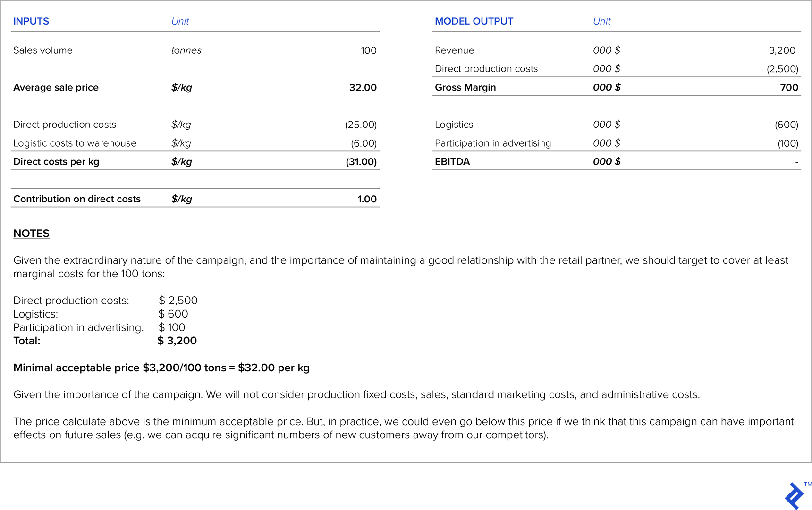Click the underlined NOTES heading

[x=31, y=234]
